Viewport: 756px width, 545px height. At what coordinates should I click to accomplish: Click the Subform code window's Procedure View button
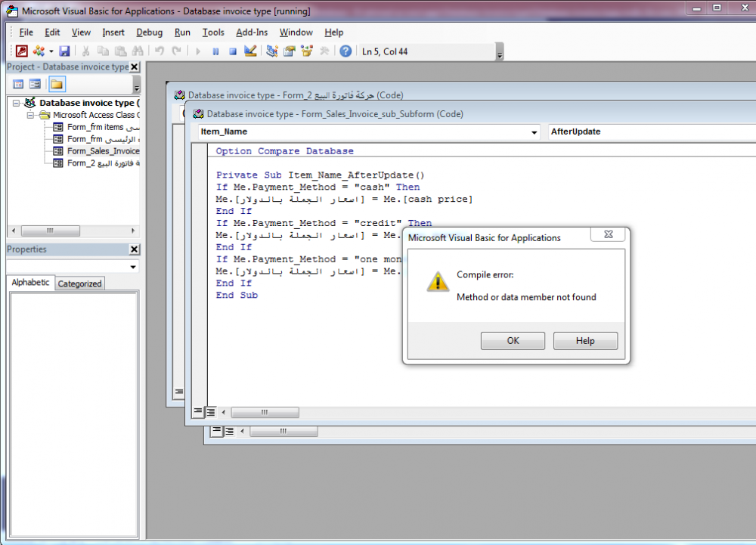click(198, 411)
